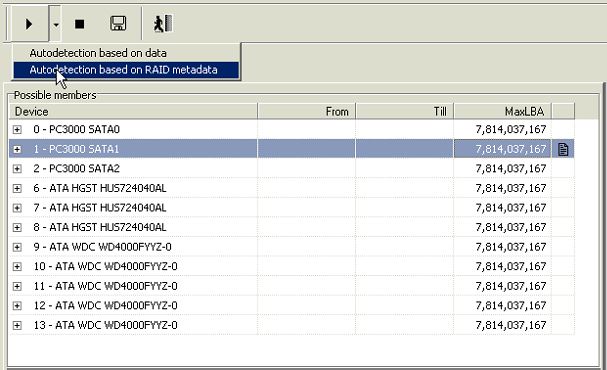Select Autodetection based on data
Viewport: 607px width, 370px height.
98,53
